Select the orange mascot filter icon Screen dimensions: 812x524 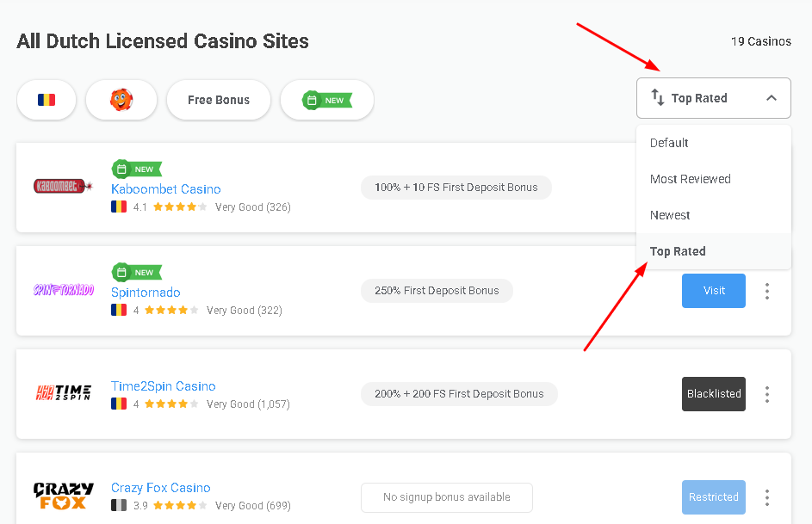point(121,99)
